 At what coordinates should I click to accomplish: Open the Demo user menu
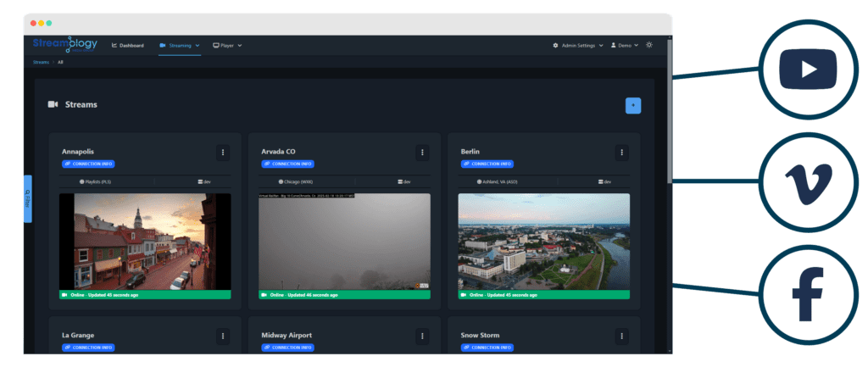coord(625,45)
